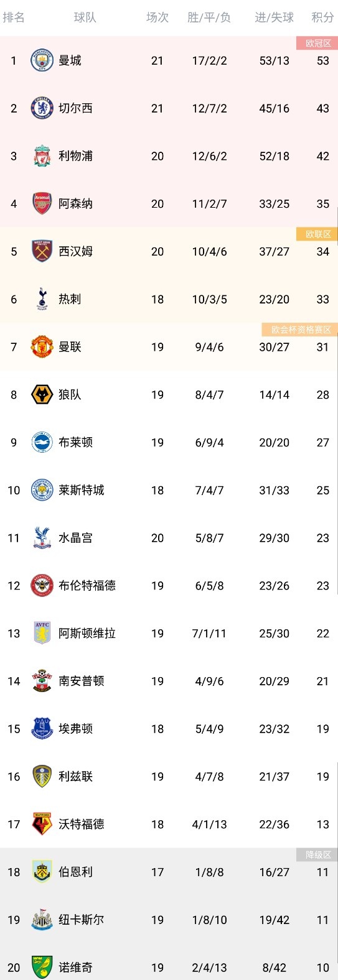Click the Crystal Palace eagle badge

pyautogui.click(x=42, y=538)
